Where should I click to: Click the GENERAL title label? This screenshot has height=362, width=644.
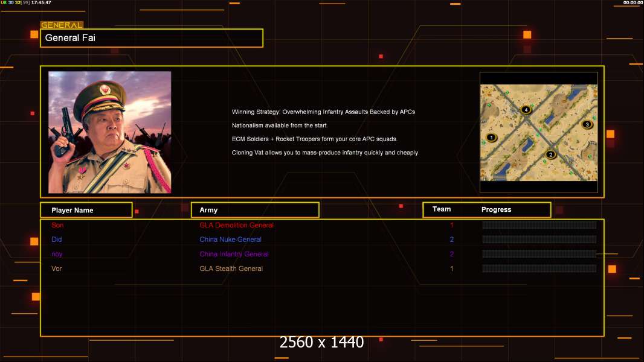[x=62, y=25]
